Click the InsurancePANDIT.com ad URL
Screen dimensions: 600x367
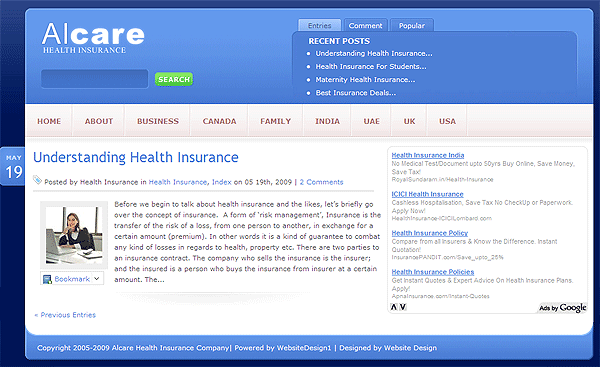[x=447, y=257]
